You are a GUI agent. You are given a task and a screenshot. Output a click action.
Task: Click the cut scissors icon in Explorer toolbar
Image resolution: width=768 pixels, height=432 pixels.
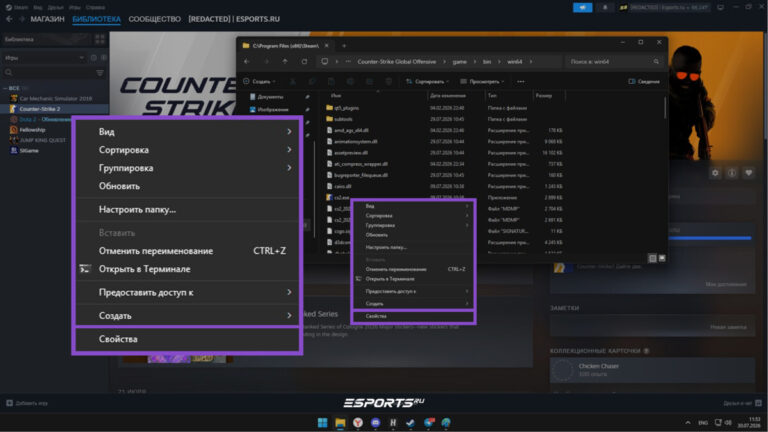tap(293, 81)
